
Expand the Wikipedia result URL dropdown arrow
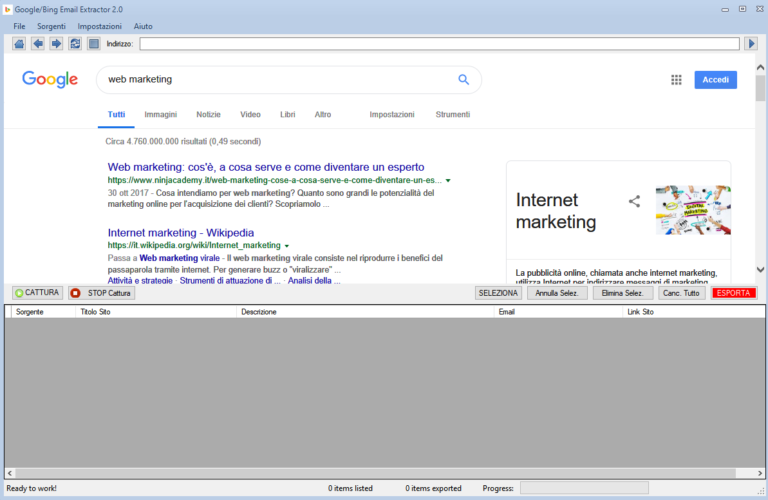point(287,245)
